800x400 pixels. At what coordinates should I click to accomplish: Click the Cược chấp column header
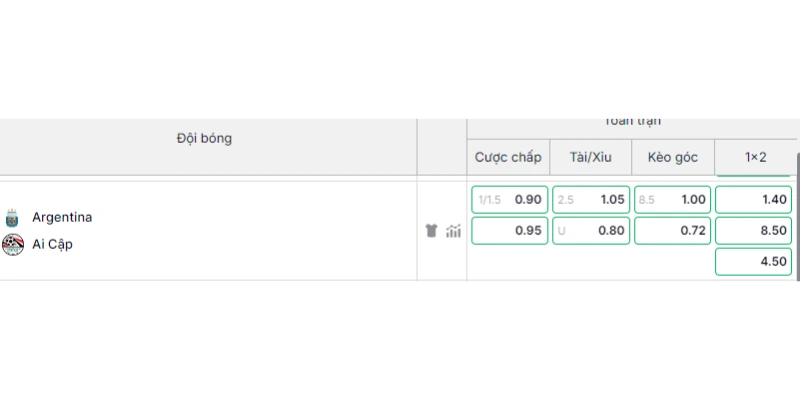click(x=508, y=157)
